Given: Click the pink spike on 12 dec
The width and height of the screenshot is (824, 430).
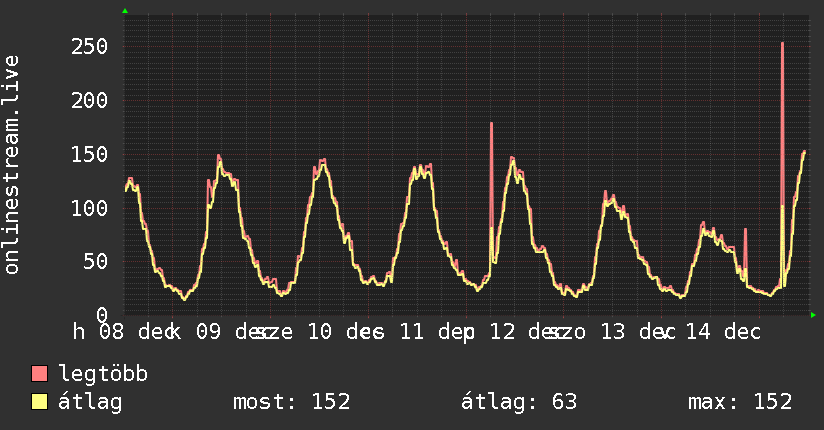Looking at the screenshot, I should pos(491,175).
